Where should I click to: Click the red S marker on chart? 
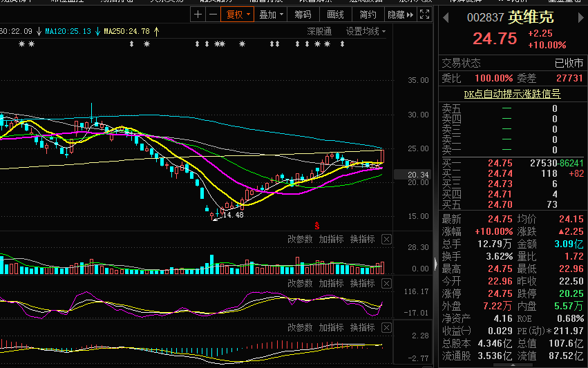317,226
